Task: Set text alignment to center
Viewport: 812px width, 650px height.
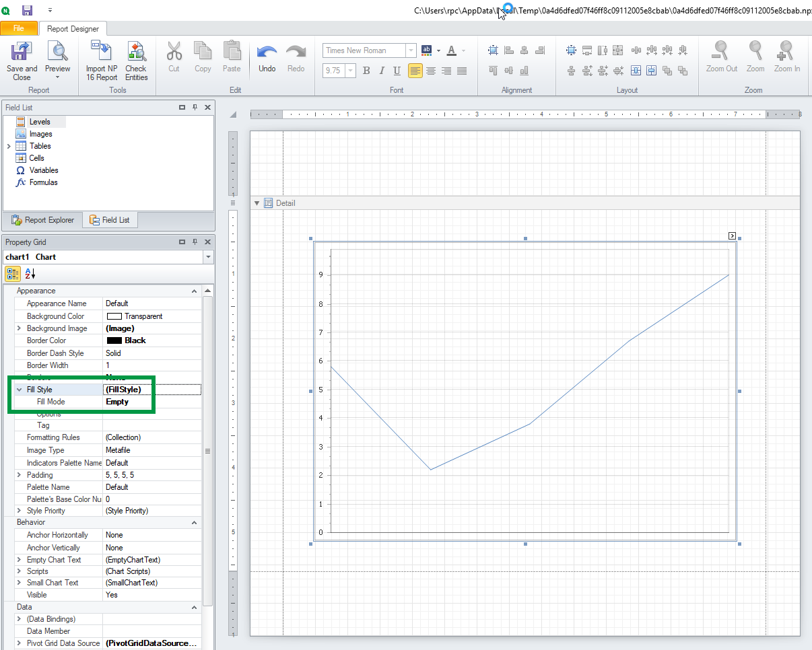Action: (x=431, y=71)
